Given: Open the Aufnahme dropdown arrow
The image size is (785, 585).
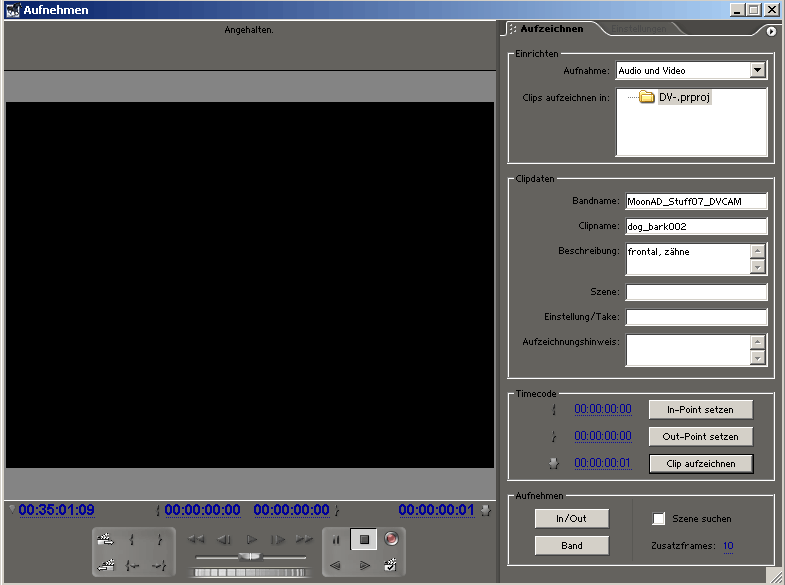Looking at the screenshot, I should coord(758,70).
